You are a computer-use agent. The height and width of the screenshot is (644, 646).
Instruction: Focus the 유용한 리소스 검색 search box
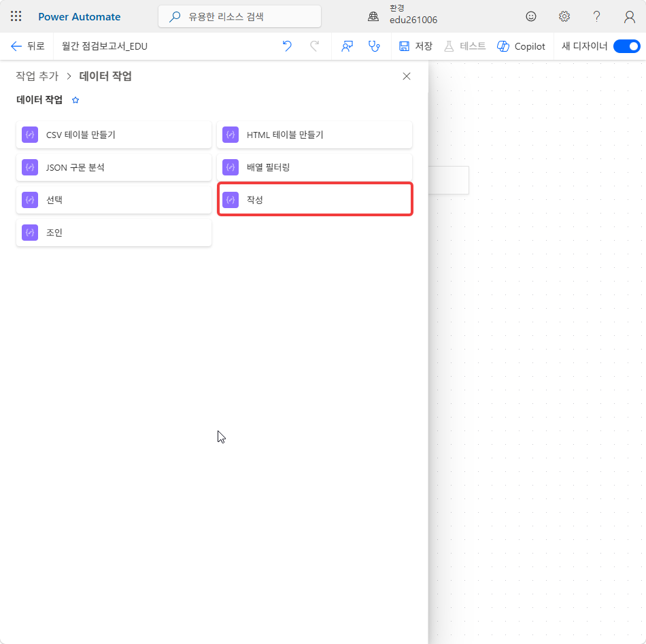[240, 16]
